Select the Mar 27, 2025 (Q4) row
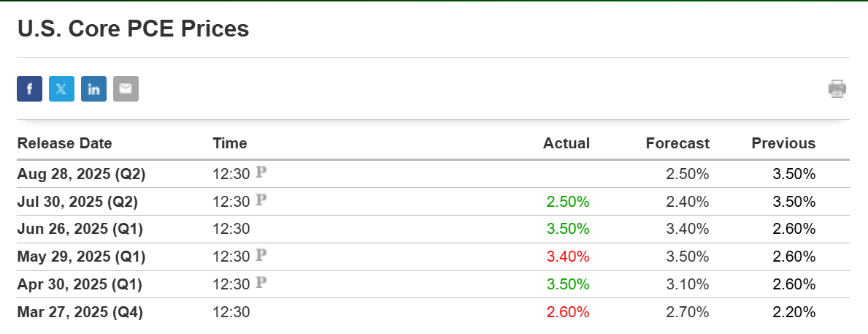This screenshot has width=868, height=334. (x=433, y=312)
